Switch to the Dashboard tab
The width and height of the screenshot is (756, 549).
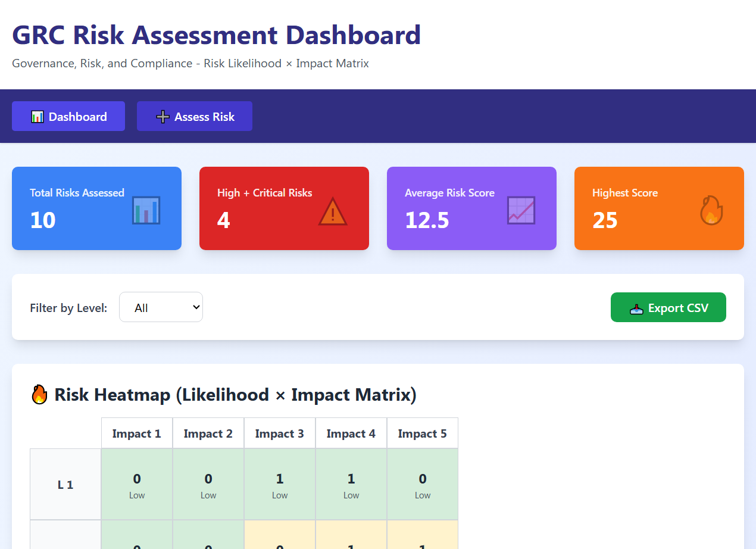point(68,116)
